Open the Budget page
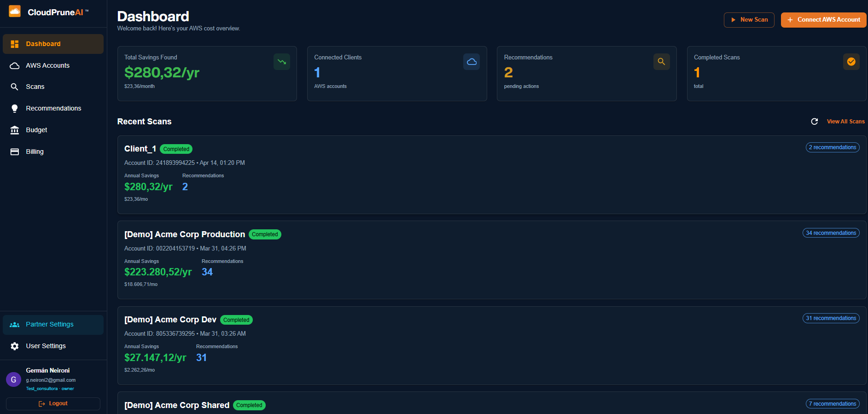The height and width of the screenshot is (414, 868). 53,130
